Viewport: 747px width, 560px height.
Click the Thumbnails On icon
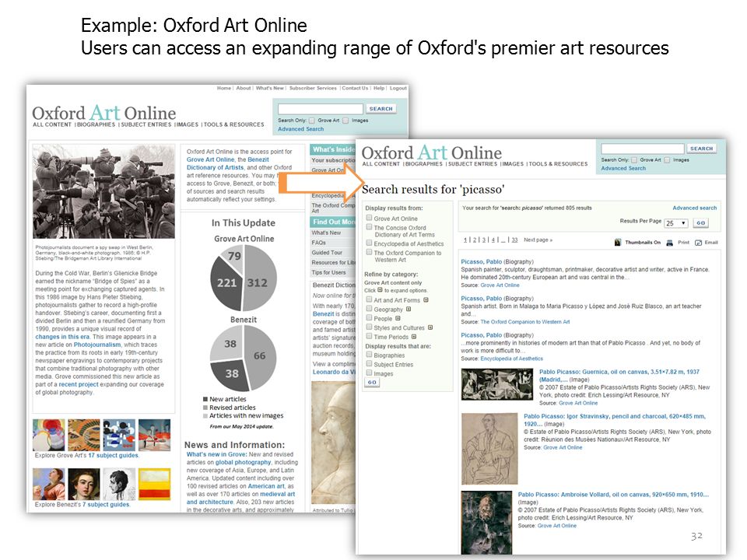(x=617, y=243)
